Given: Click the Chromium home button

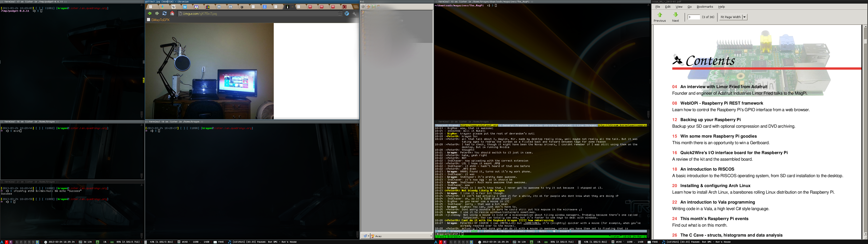Looking at the screenshot, I should [x=172, y=14].
